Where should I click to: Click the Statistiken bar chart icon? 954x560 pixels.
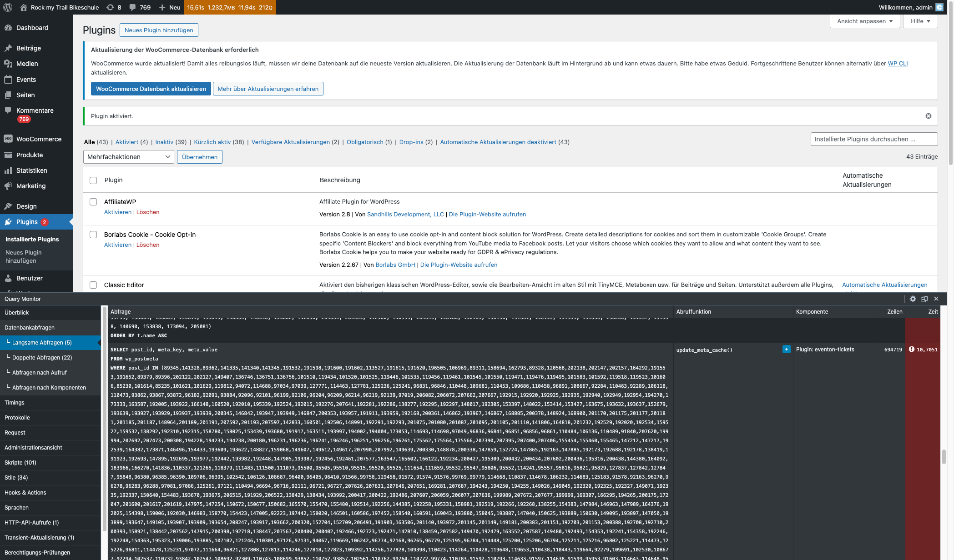click(x=8, y=170)
